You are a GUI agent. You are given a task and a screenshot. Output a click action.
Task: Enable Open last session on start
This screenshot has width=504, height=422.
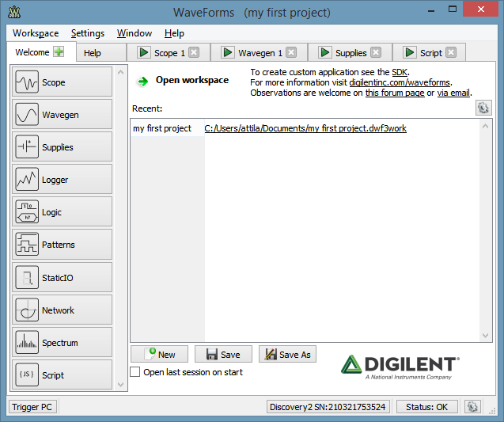tap(135, 372)
